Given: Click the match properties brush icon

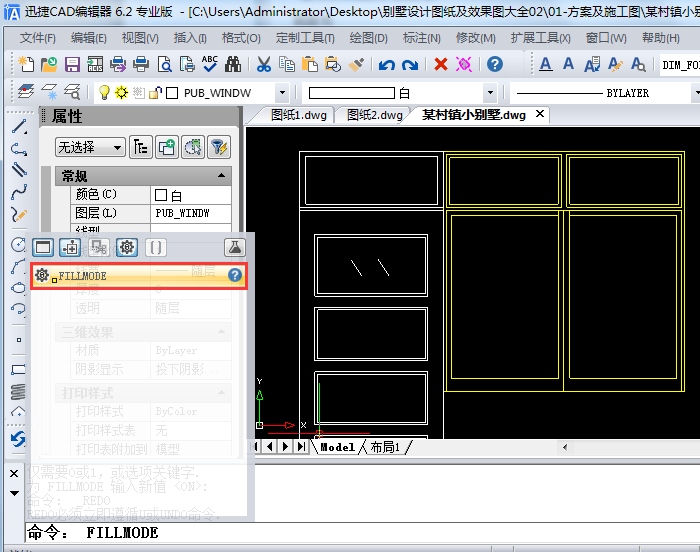Looking at the screenshot, I should (x=356, y=65).
